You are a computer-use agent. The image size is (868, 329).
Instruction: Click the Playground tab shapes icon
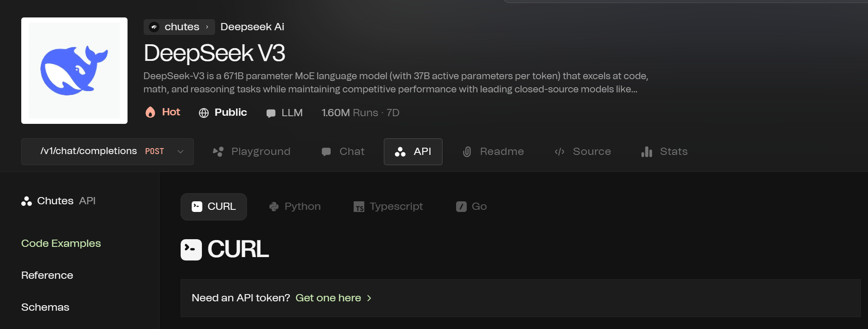pyautogui.click(x=218, y=152)
